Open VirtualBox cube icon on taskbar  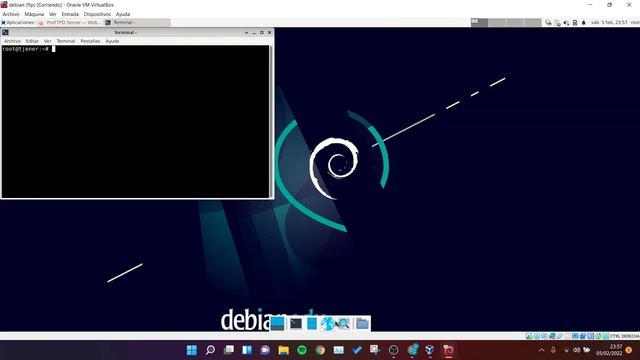click(429, 350)
